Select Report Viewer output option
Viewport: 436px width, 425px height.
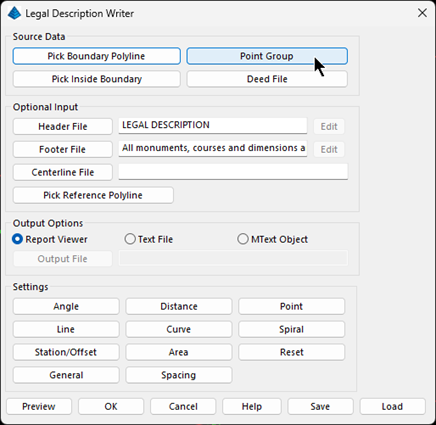pyautogui.click(x=50, y=239)
